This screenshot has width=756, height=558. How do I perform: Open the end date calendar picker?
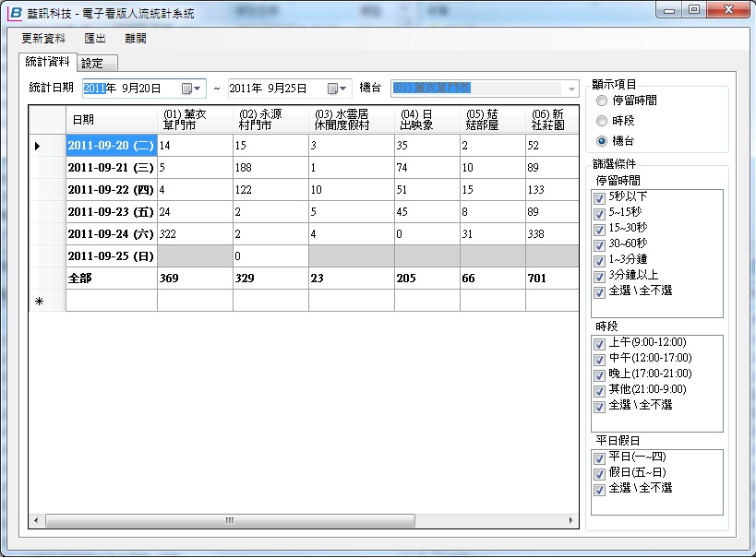[337, 89]
